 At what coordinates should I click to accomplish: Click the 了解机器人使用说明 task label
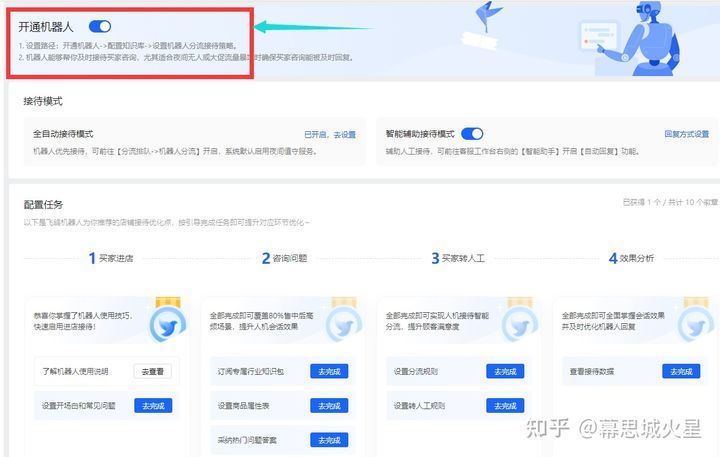[x=75, y=372]
